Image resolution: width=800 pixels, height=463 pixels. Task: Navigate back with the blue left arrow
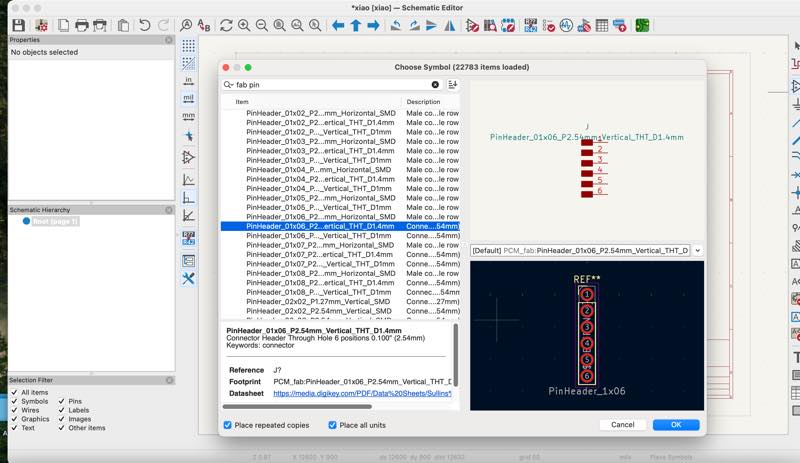338,25
